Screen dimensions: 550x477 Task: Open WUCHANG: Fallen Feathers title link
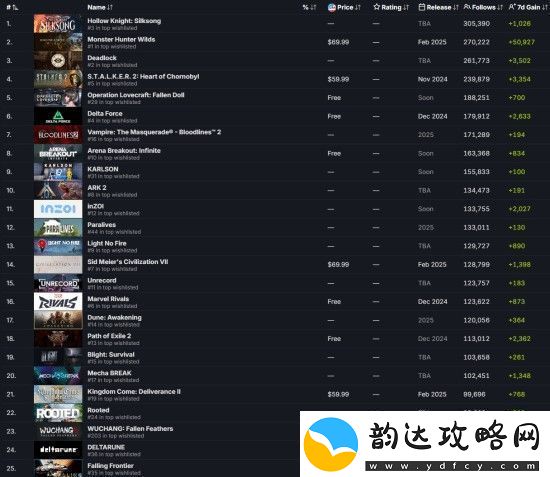pyautogui.click(x=130, y=429)
